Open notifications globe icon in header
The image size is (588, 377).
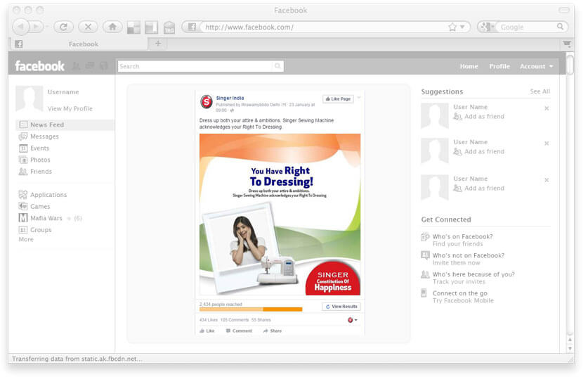tap(103, 66)
